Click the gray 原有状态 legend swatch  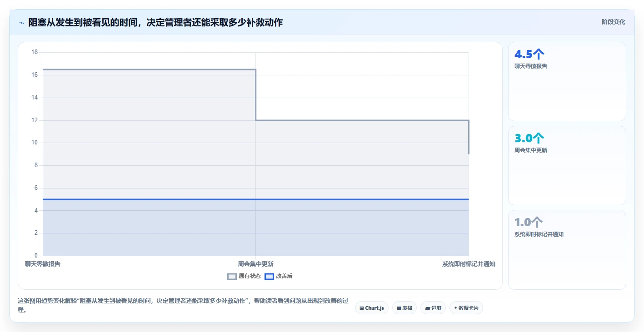232,276
